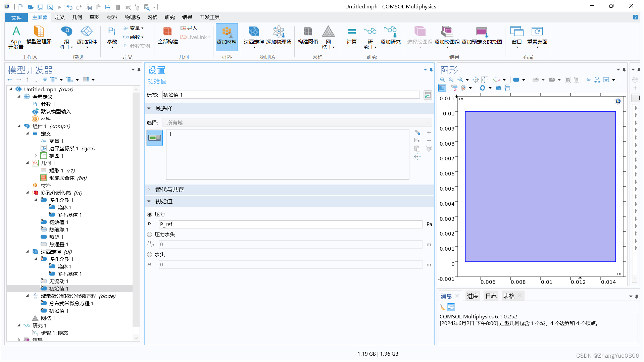This screenshot has width=644, height=362.
Task: Switch to the 定义 ribbon tab
Action: point(59,17)
